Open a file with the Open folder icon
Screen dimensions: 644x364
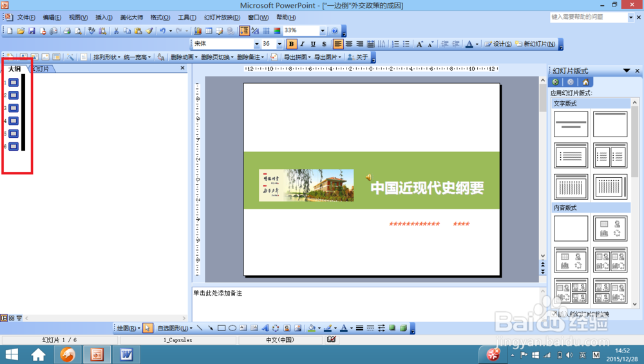click(x=21, y=31)
